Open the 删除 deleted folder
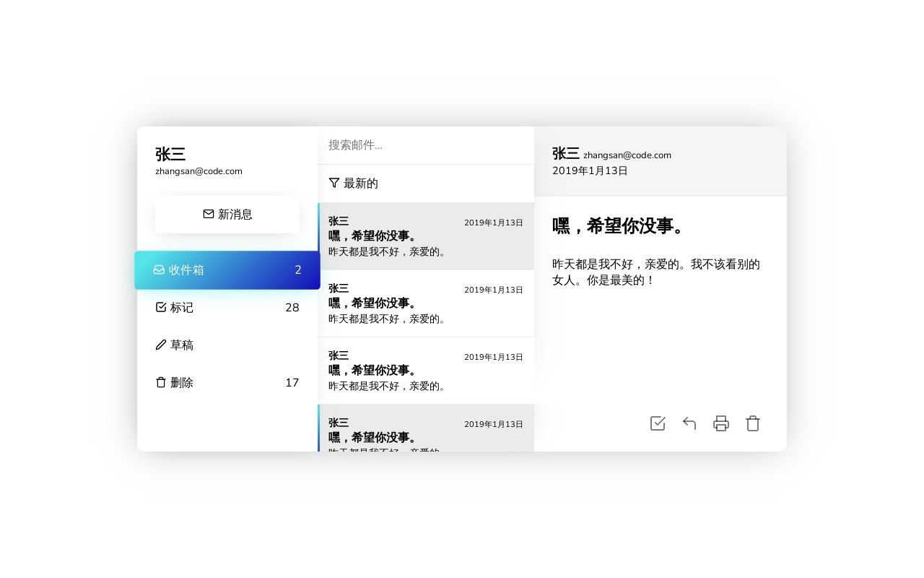 point(227,383)
